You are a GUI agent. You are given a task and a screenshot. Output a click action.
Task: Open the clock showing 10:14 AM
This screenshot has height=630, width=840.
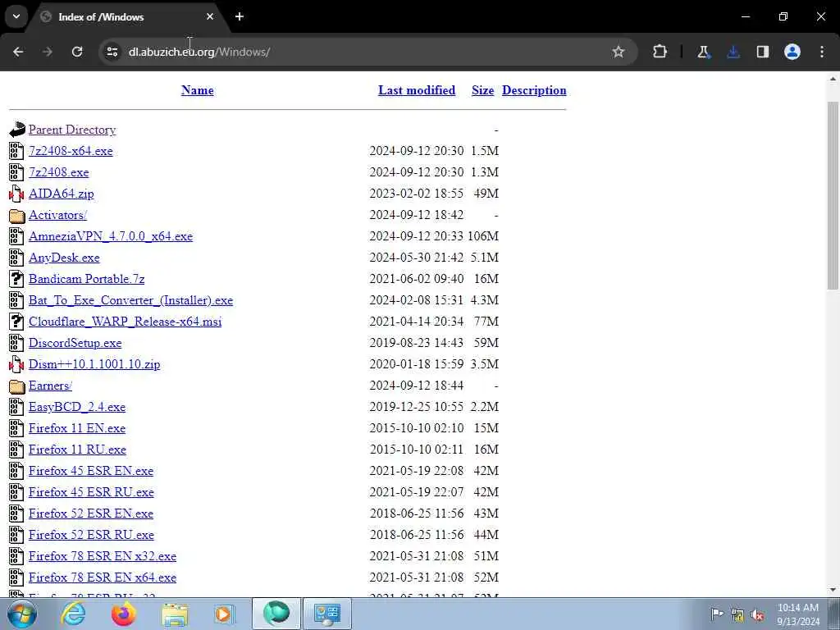[798, 614]
